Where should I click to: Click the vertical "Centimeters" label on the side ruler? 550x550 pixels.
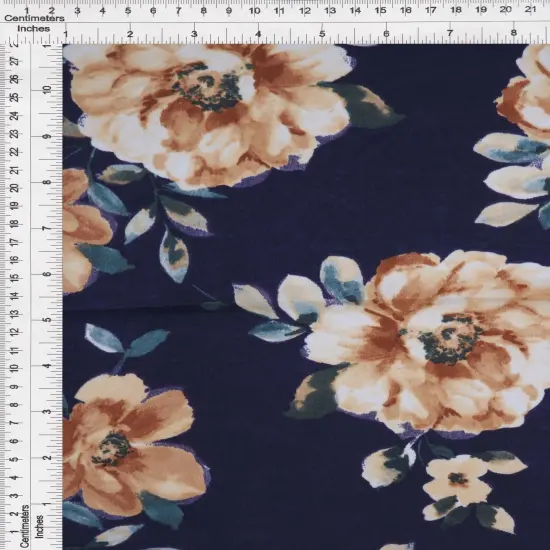point(25,526)
